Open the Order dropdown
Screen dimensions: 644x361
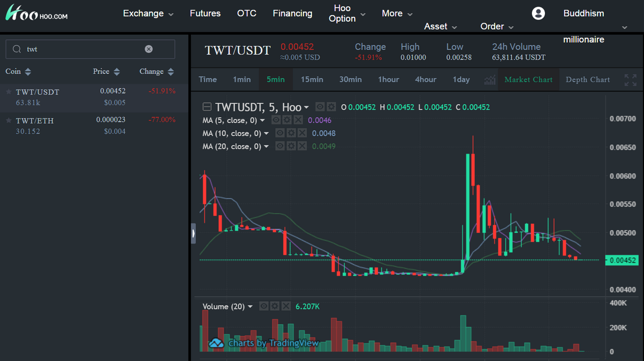pos(497,27)
